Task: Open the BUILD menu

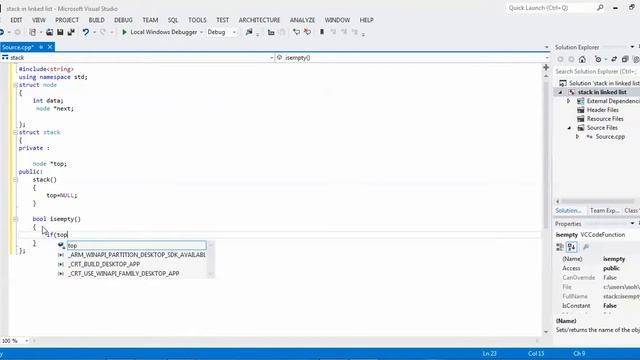Action: click(97, 20)
